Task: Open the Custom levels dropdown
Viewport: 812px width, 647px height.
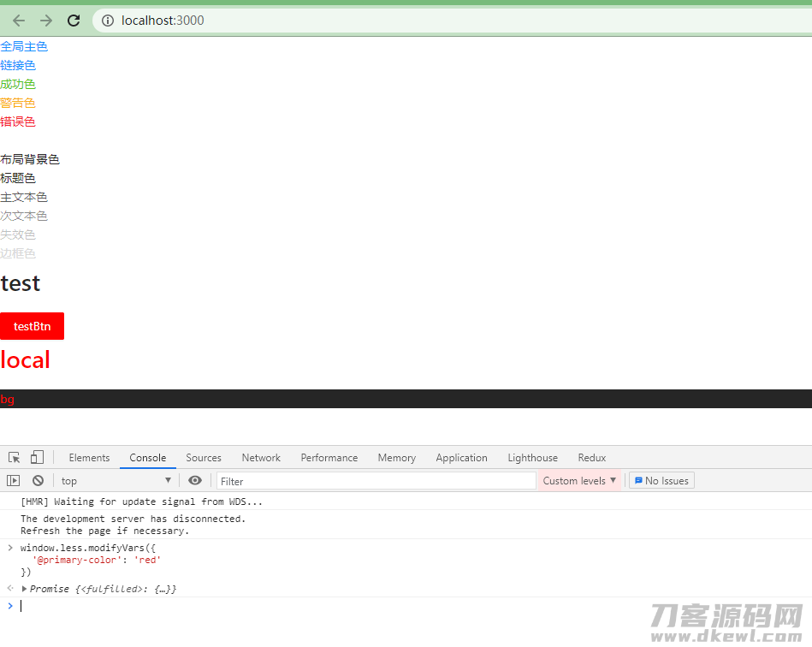Action: pos(579,481)
